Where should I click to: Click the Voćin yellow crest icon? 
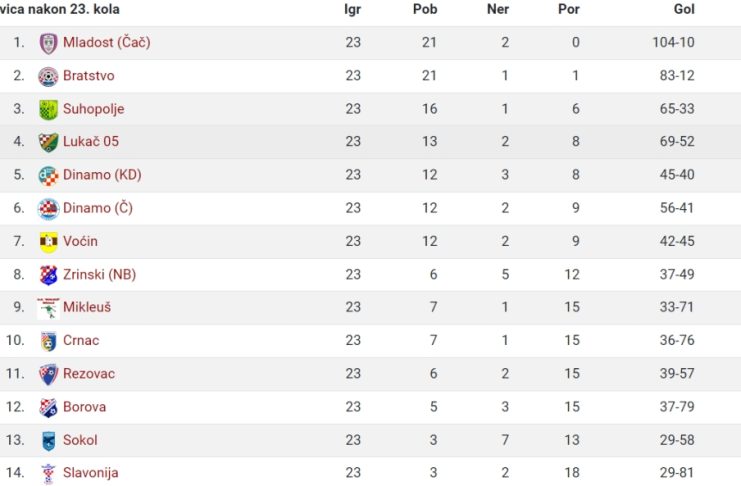pos(48,242)
